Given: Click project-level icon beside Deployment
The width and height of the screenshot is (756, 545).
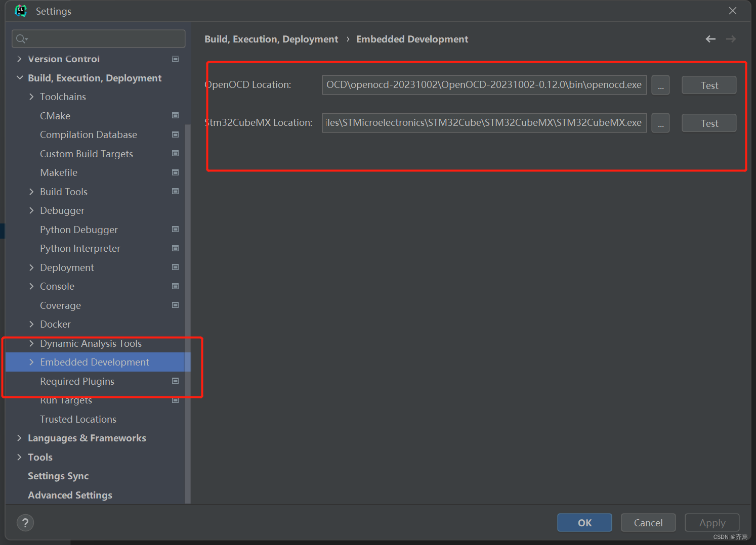Looking at the screenshot, I should pyautogui.click(x=176, y=267).
